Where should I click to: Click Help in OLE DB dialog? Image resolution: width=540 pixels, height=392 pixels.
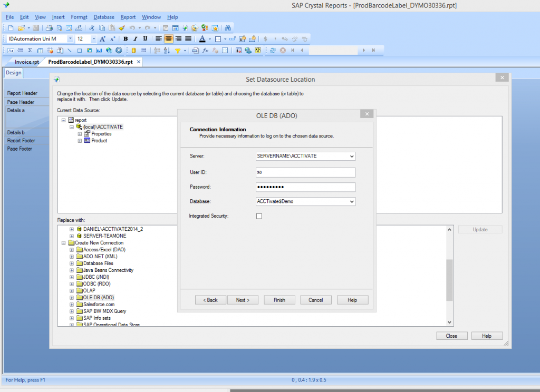(352, 300)
